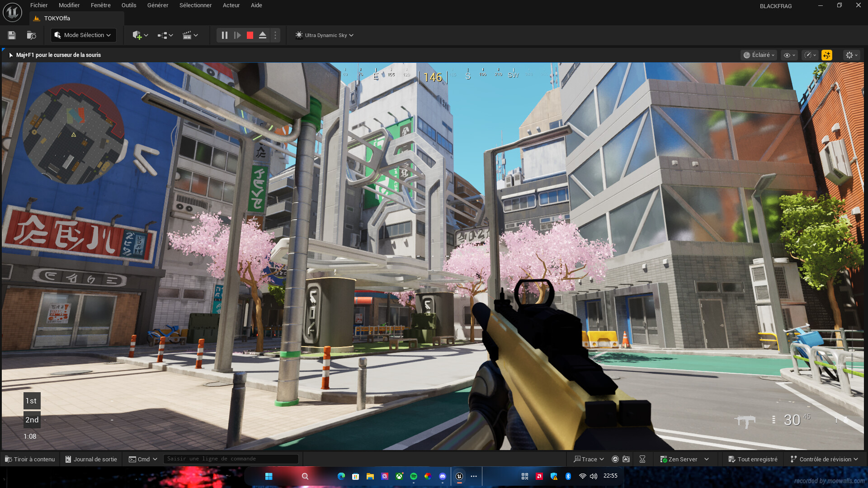Click the Mode Sélection button

tap(83, 35)
